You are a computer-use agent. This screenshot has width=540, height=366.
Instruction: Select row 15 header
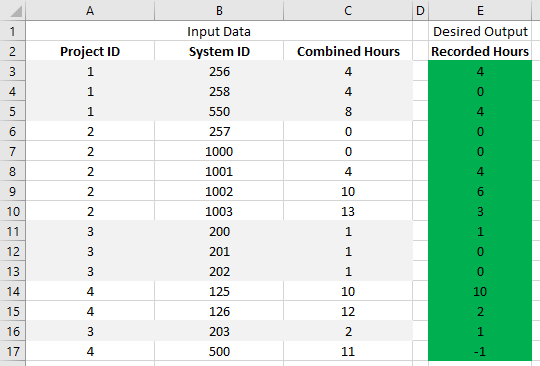click(13, 311)
